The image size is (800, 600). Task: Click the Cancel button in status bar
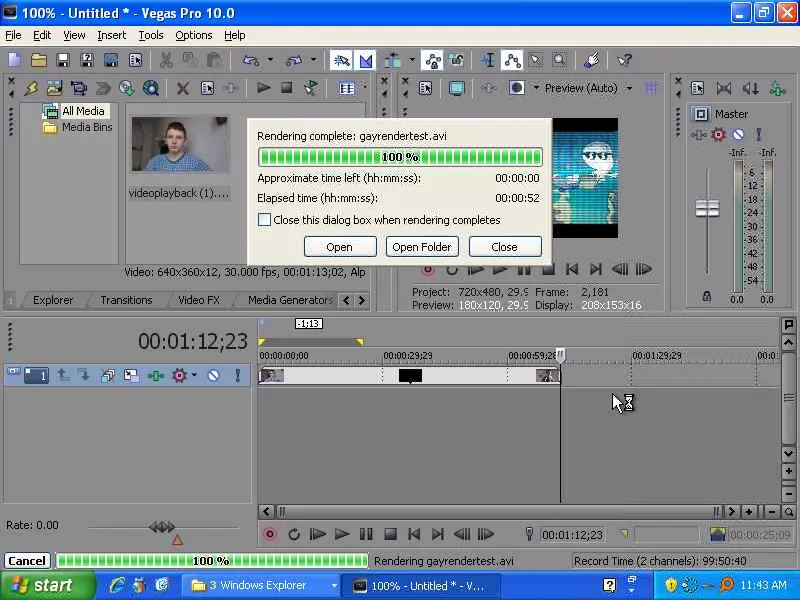[27, 561]
